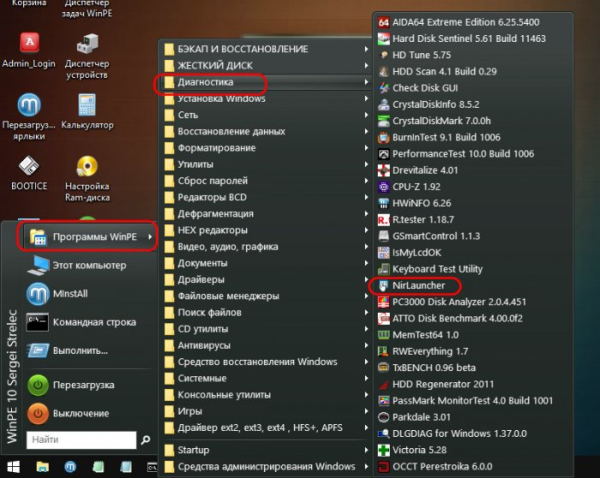The width and height of the screenshot is (600, 478).
Task: Open AIDA64 Extreme Edition icon
Action: pyautogui.click(x=384, y=21)
